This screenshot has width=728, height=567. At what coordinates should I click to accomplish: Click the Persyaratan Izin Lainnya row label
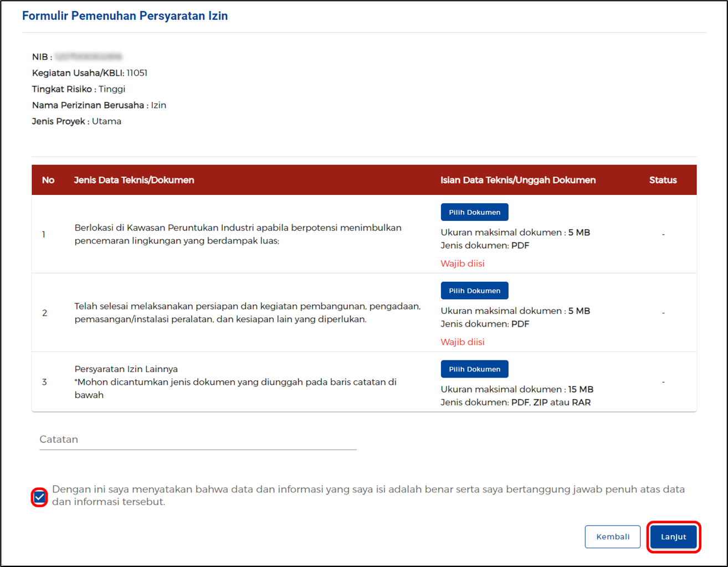[126, 369]
